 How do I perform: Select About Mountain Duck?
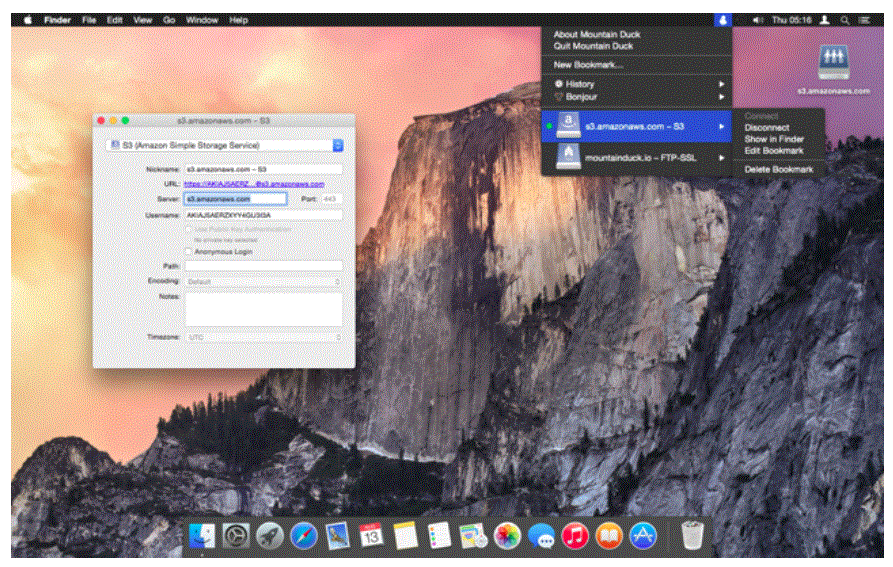coord(597,34)
